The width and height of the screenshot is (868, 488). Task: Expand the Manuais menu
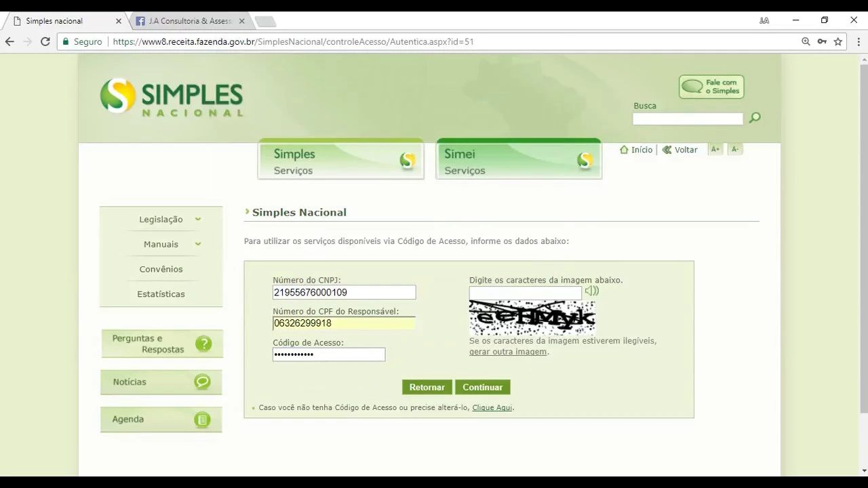point(161,244)
